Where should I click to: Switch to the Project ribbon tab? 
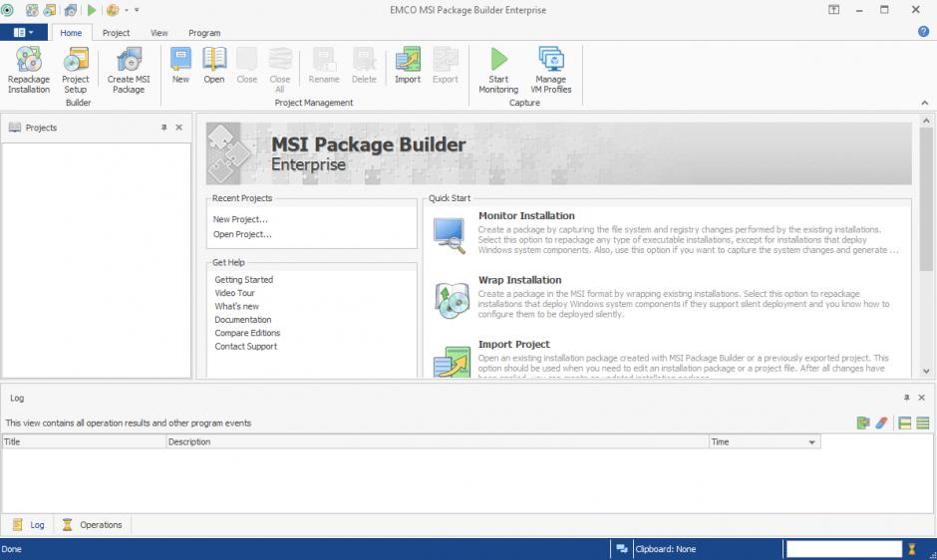click(x=116, y=33)
